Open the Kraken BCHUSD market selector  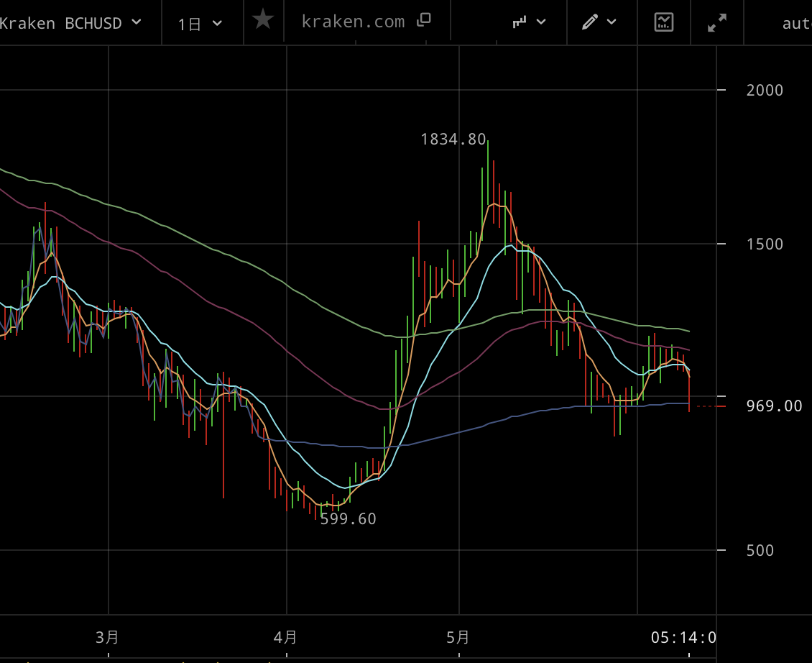pyautogui.click(x=70, y=23)
